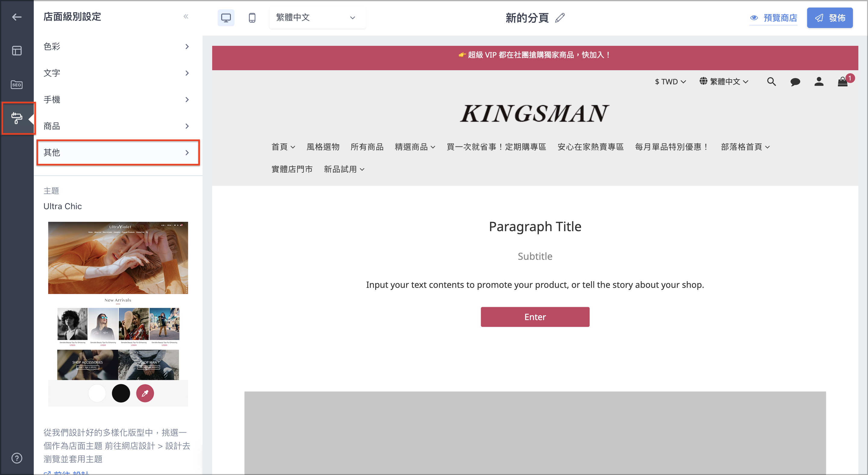Click the Ultra Chic theme name
Viewport: 868px width, 475px height.
click(x=63, y=206)
